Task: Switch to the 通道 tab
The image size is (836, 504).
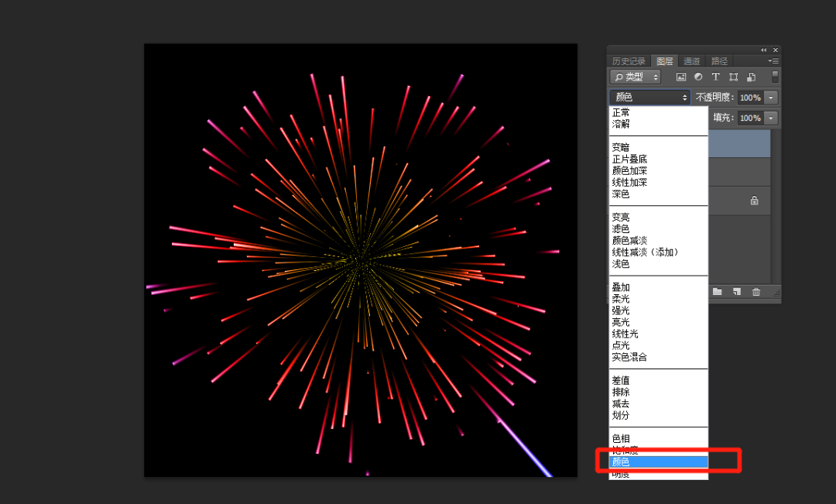Action: click(x=691, y=61)
